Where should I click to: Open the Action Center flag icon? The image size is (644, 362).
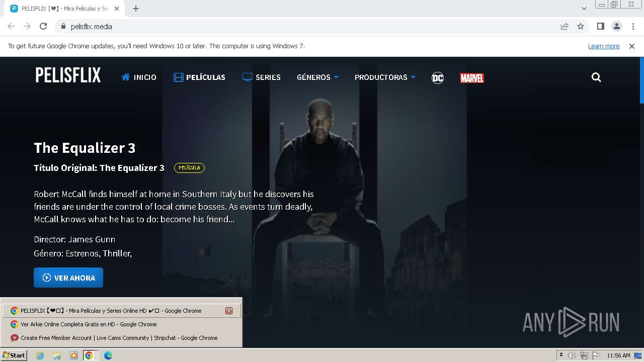pyautogui.click(x=596, y=355)
